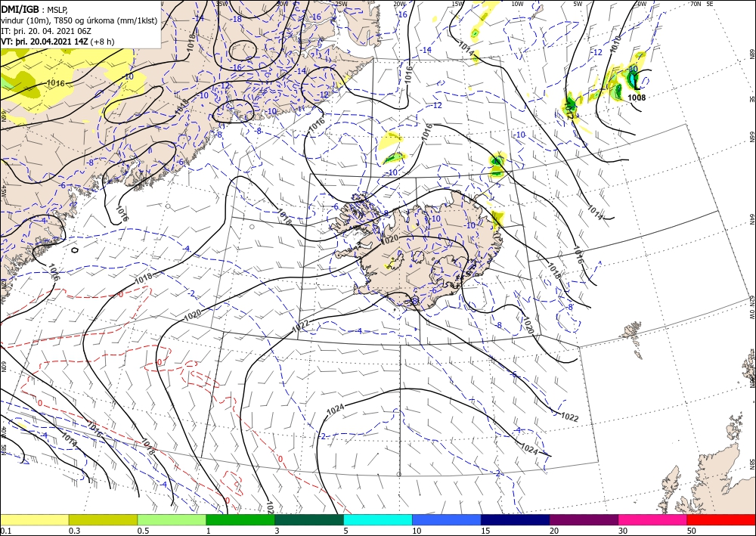This screenshot has width=756, height=536.
Task: Click the "15W" longitude label at top
Action: (x=458, y=4)
